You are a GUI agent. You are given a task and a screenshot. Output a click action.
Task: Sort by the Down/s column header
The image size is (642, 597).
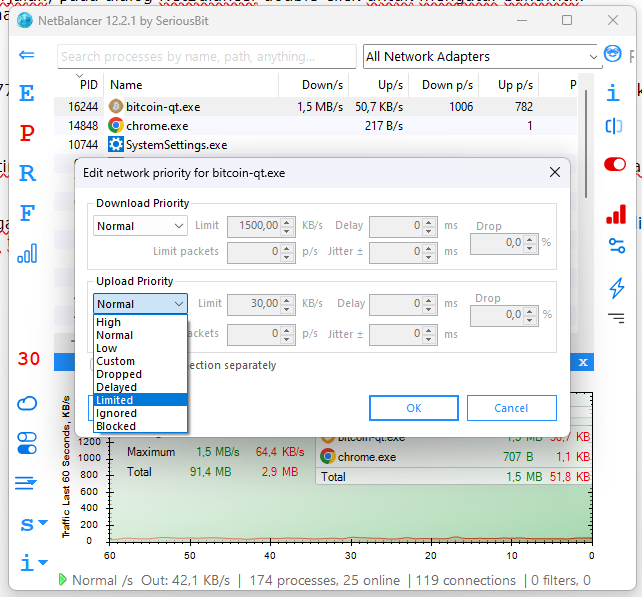314,85
